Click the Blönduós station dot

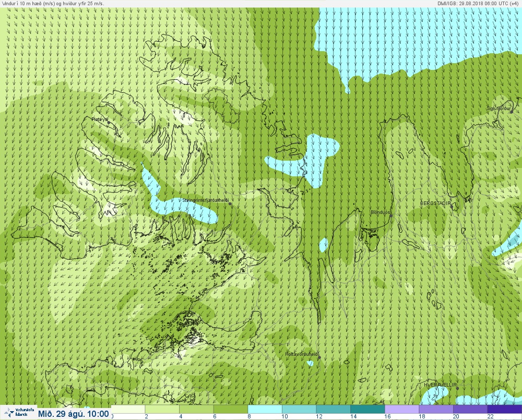coord(391,215)
